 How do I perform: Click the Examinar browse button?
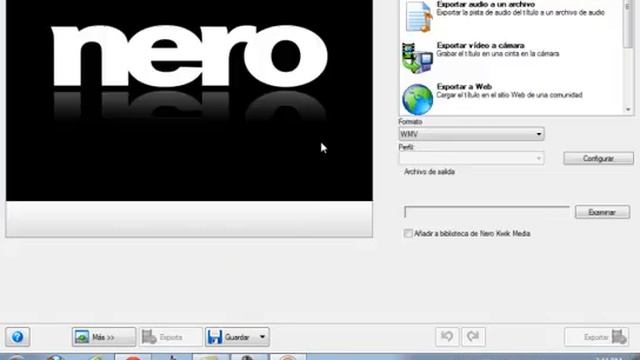click(602, 212)
